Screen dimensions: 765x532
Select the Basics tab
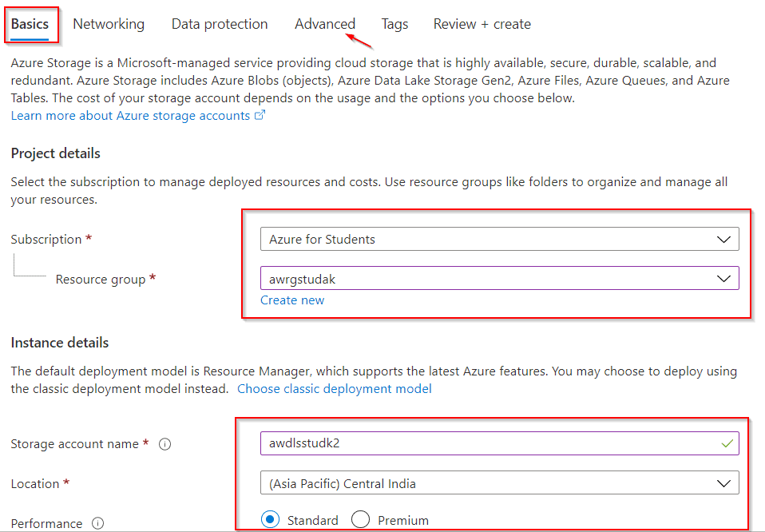pos(30,24)
